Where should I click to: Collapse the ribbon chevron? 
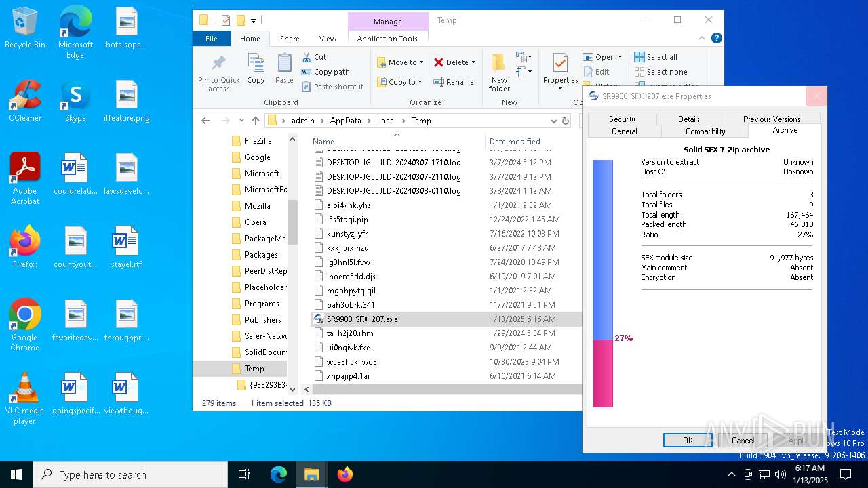[701, 39]
